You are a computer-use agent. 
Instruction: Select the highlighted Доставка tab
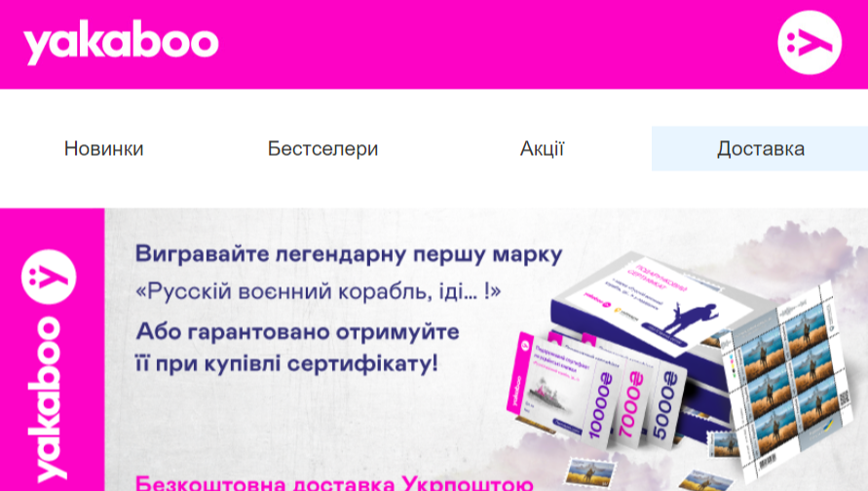click(761, 148)
